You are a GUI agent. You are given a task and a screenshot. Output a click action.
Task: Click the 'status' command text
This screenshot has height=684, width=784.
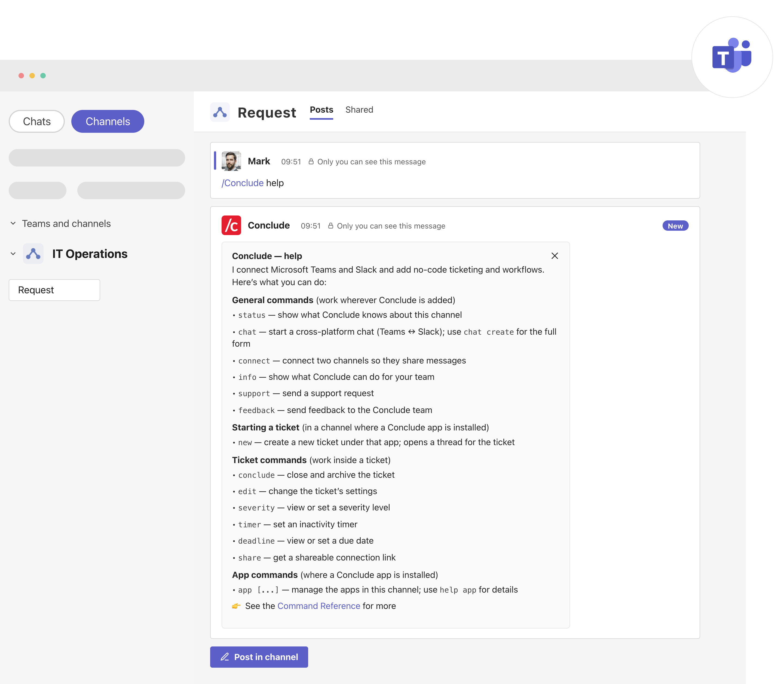(252, 315)
